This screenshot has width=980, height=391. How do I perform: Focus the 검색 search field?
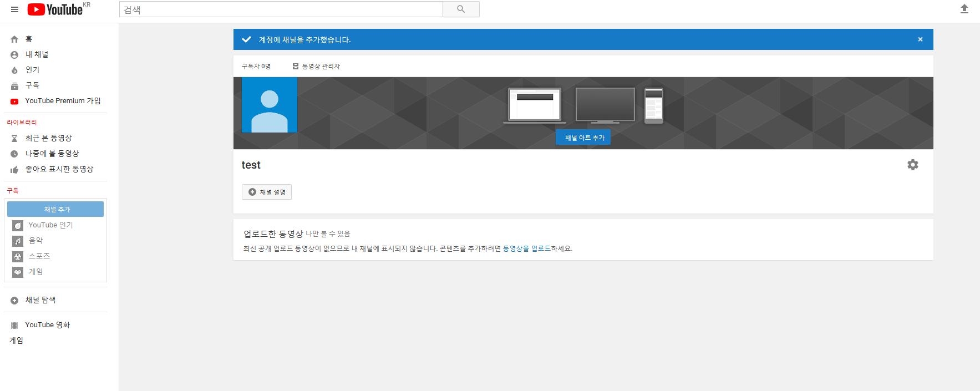click(x=281, y=9)
